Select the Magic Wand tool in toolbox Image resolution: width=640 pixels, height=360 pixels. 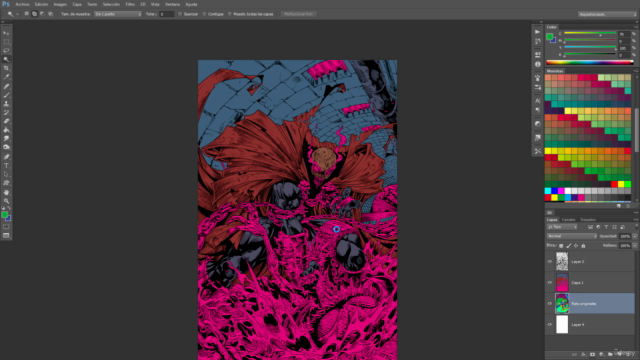coord(6,59)
